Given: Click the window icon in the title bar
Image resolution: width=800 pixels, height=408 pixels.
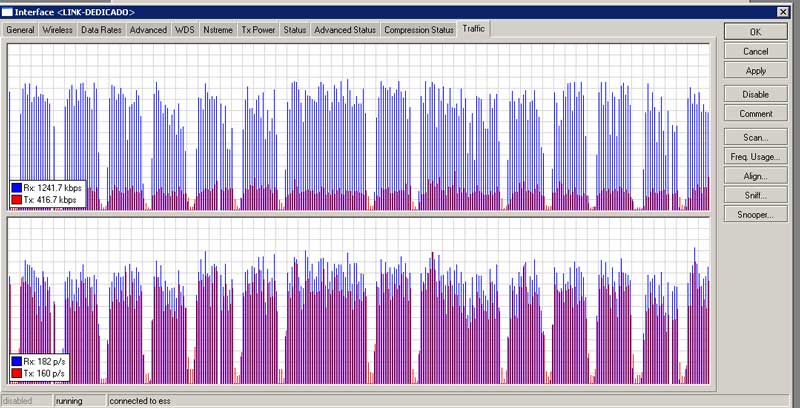Looking at the screenshot, I should pos(7,12).
